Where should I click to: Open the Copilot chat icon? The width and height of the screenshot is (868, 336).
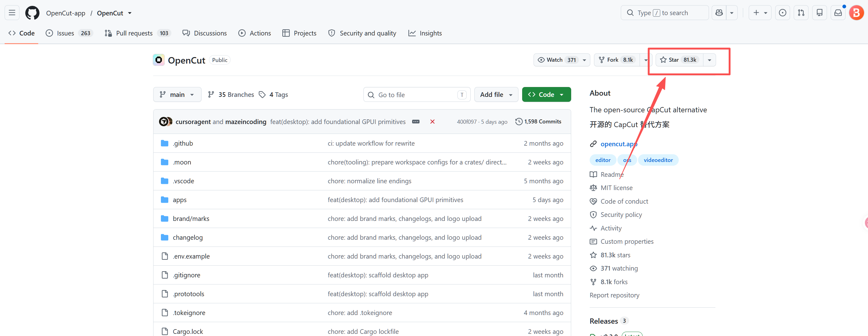pos(719,13)
